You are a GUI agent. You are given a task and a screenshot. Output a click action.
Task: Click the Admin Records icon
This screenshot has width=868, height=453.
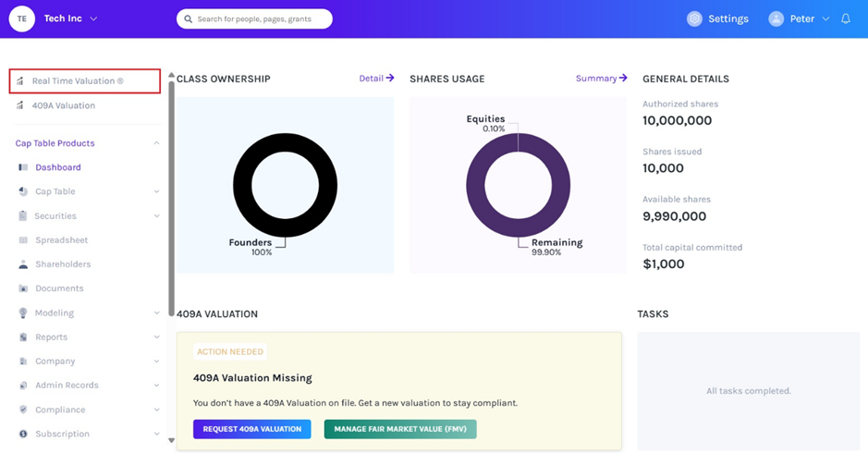coord(23,386)
